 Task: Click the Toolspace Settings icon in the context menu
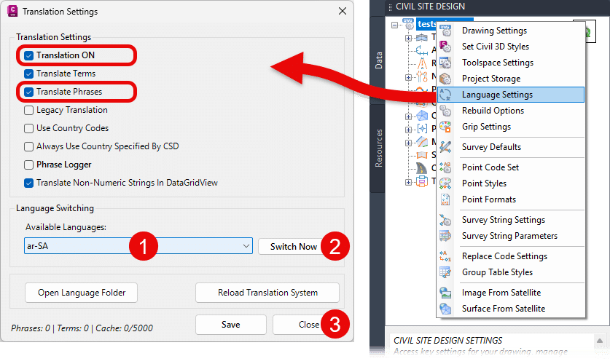click(445, 63)
